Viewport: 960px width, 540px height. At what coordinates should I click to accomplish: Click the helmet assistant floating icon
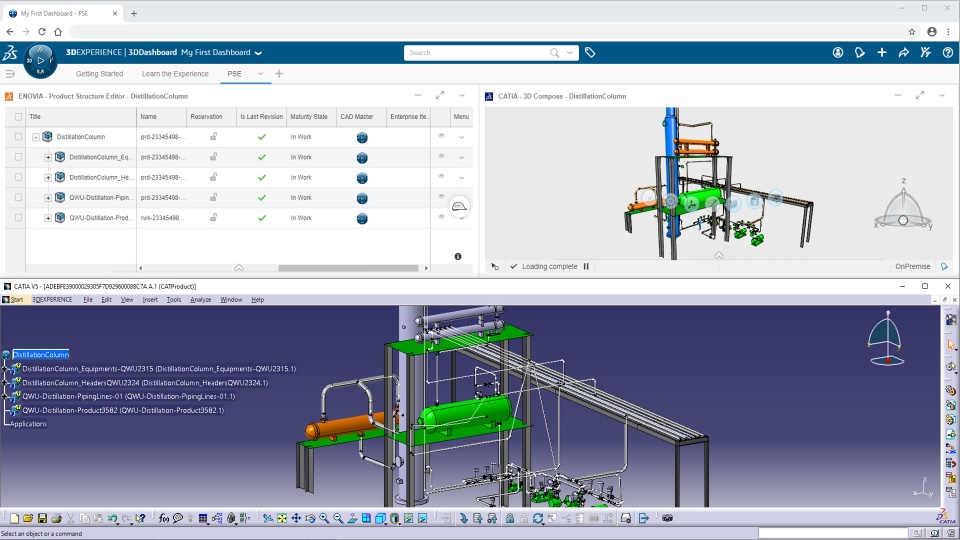(x=459, y=206)
